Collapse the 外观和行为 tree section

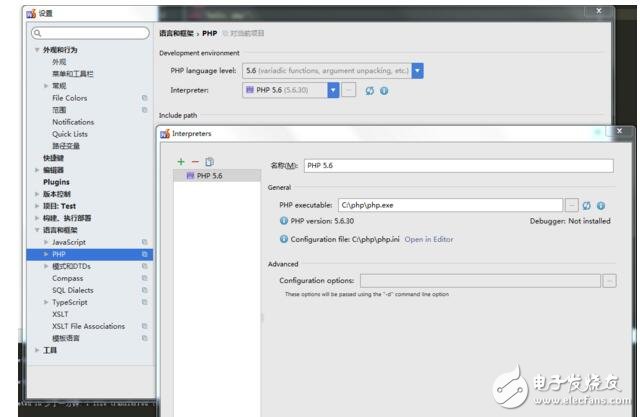[x=37, y=50]
